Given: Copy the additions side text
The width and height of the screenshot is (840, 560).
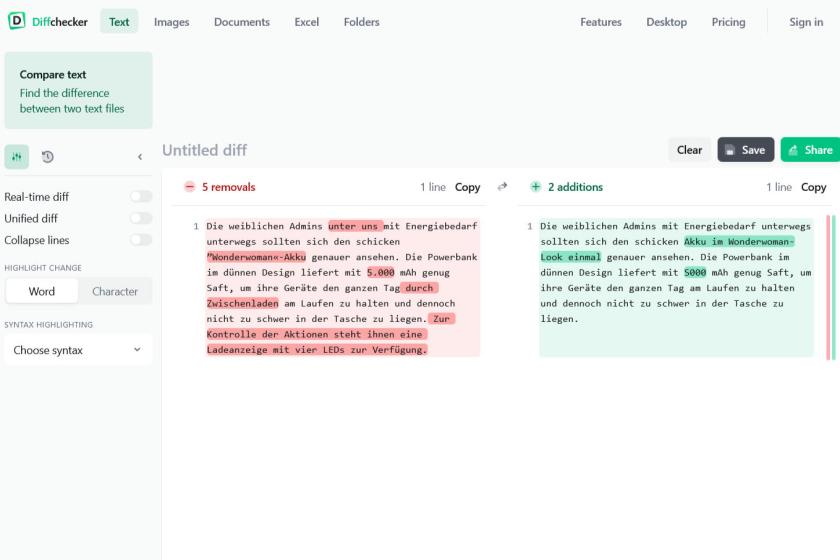Looking at the screenshot, I should pos(813,187).
